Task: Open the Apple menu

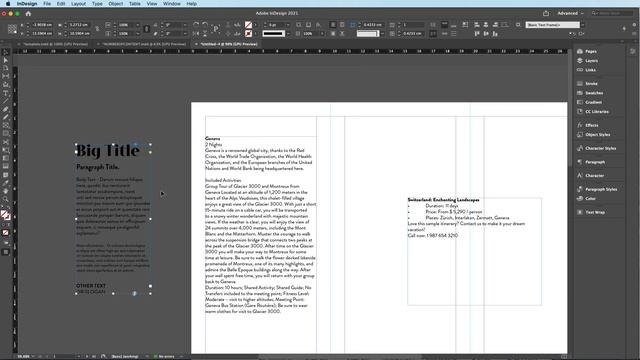Action: point(7,4)
